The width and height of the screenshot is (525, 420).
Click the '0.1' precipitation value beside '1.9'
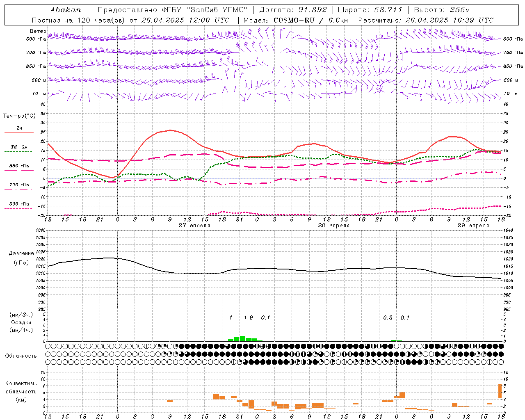(265, 317)
